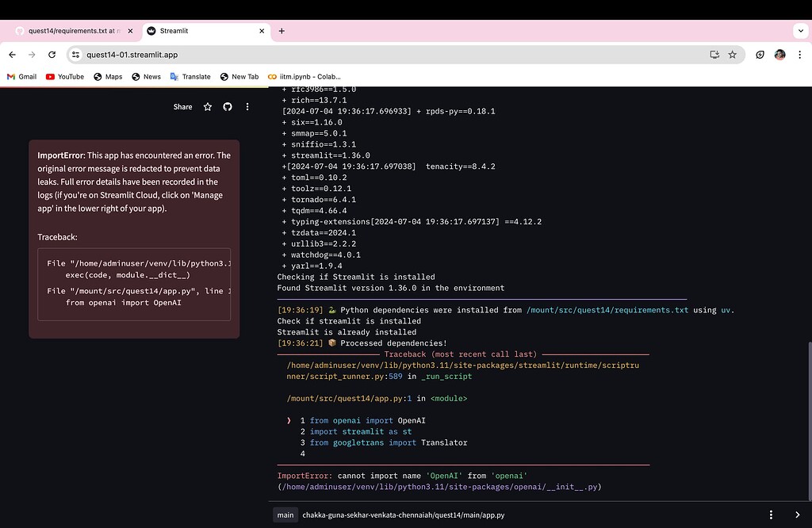Star the Streamlit app using the star icon

pyautogui.click(x=208, y=106)
